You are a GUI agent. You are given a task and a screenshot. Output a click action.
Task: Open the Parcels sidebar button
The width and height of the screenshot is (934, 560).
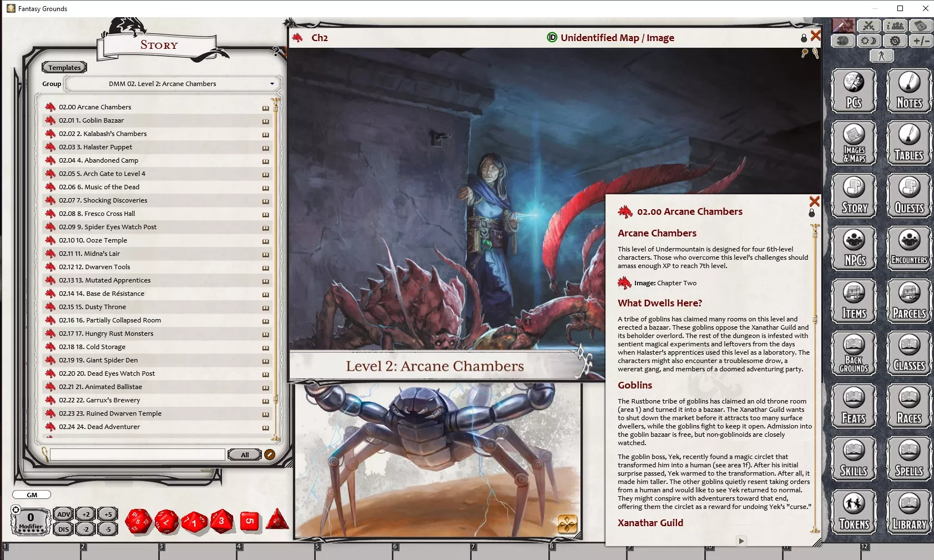point(909,301)
